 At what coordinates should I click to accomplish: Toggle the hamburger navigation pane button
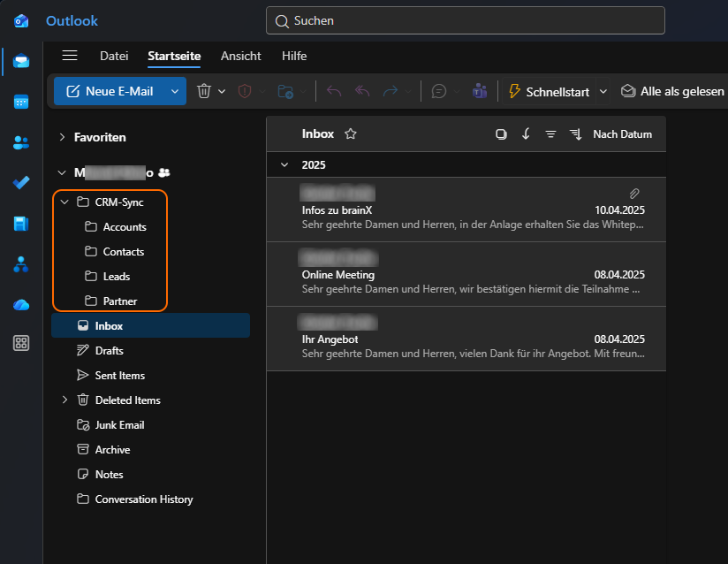click(x=70, y=56)
